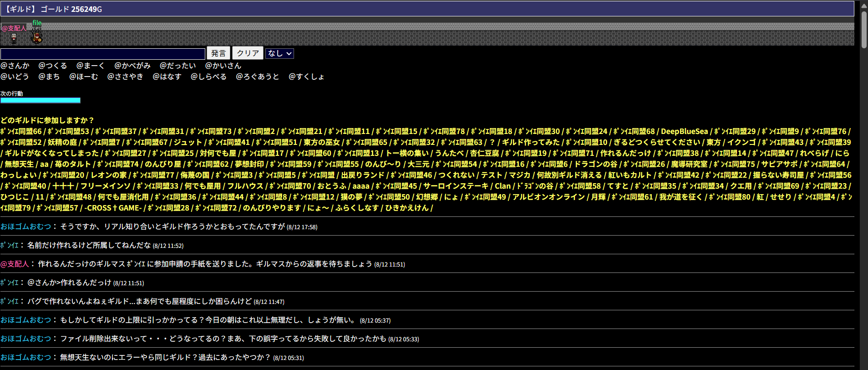Pick the 東方の巫女 guild name
This screenshot has height=370, width=868.
click(x=321, y=142)
